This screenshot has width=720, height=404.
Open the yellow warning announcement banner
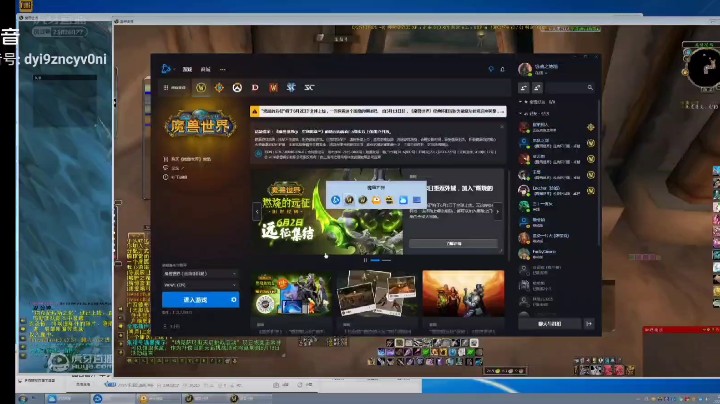pos(378,111)
